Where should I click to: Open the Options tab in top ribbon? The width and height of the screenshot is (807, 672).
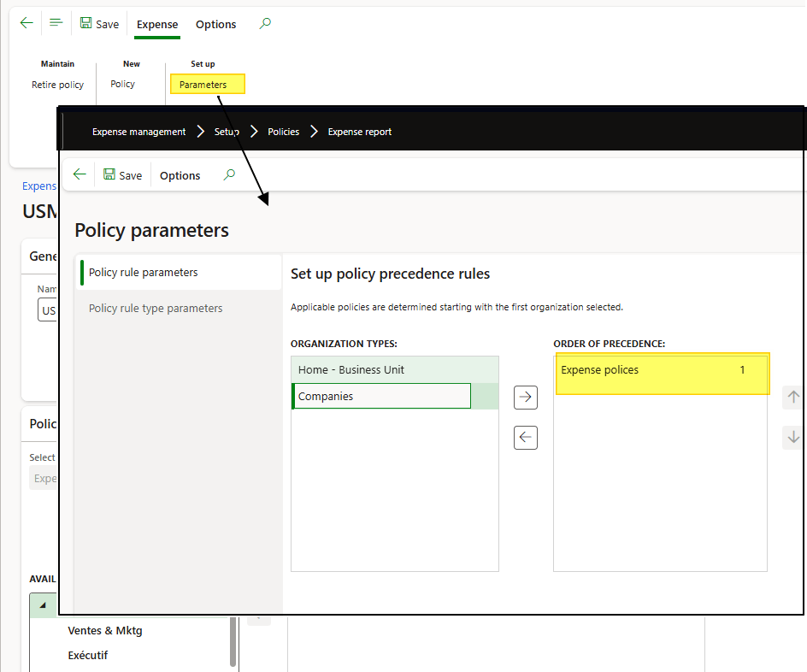215,24
